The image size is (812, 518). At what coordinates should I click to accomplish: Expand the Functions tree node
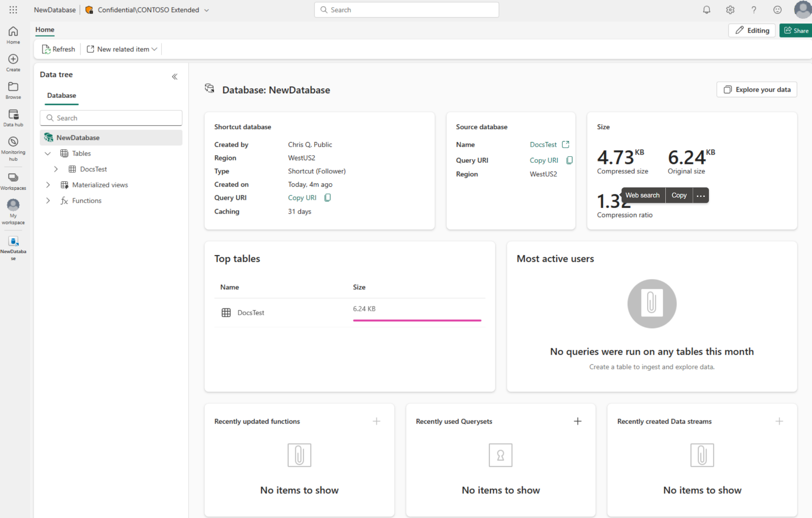coord(48,200)
